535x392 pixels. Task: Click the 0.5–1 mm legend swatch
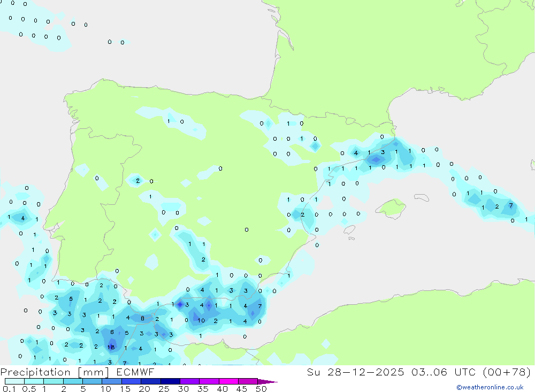34,381
